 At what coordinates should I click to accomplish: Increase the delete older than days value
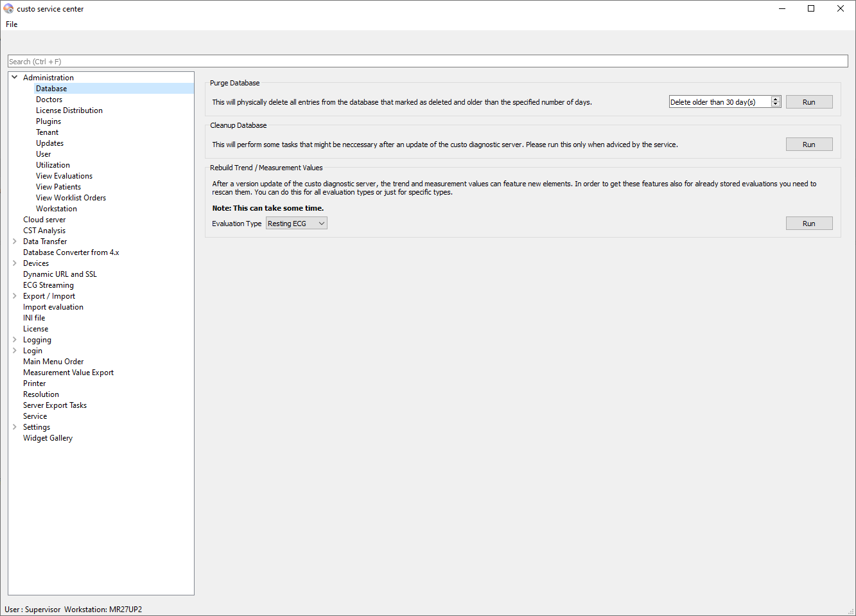point(776,100)
